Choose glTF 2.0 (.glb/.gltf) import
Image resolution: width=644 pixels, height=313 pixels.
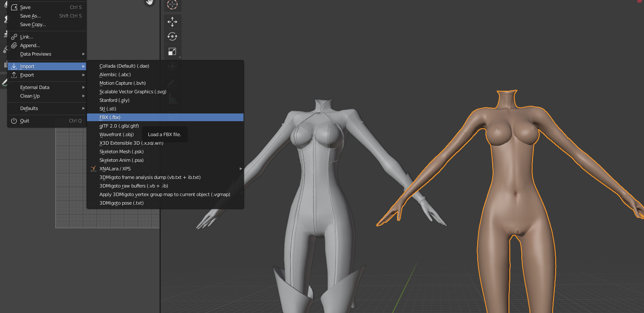click(165, 126)
